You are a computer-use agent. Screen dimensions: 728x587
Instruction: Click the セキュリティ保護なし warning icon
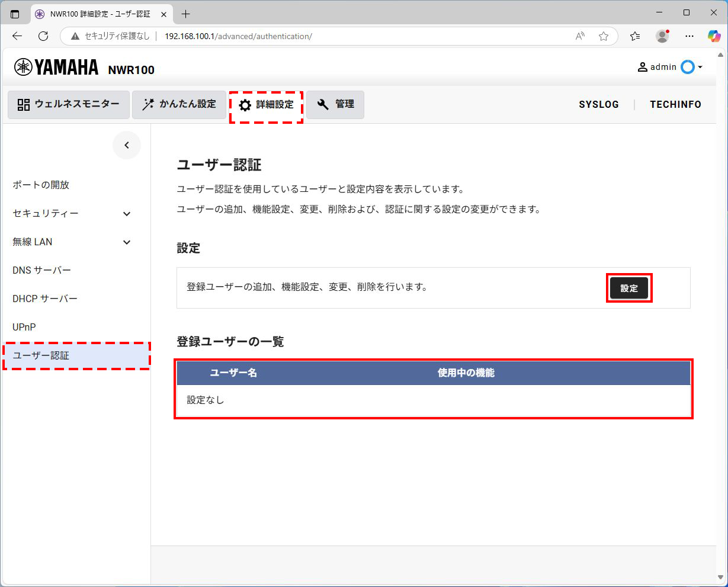(x=75, y=36)
